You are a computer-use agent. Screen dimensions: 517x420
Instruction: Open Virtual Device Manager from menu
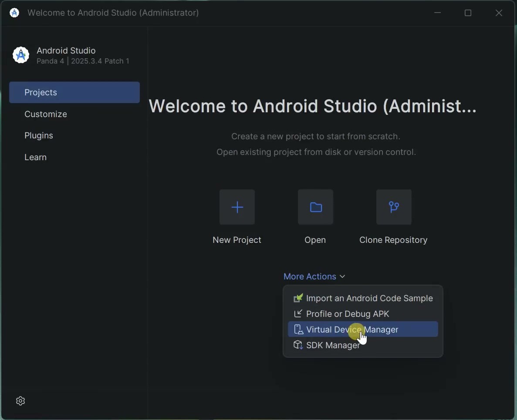pos(363,329)
